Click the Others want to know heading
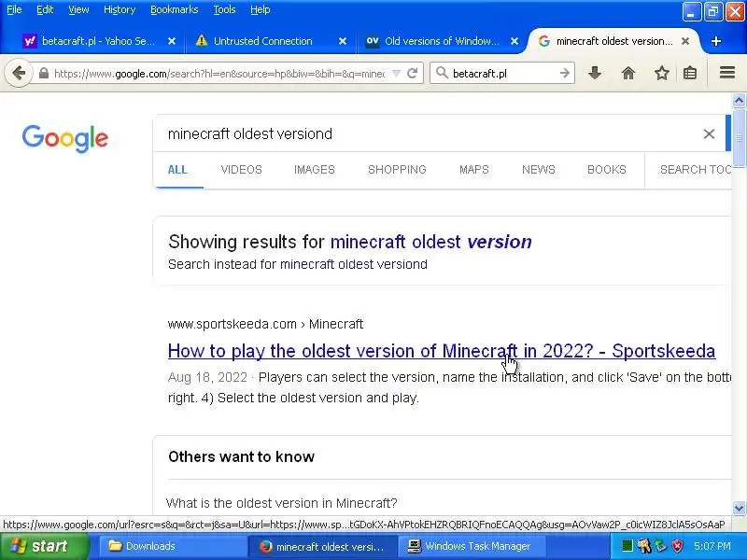747x560 pixels. 241,456
